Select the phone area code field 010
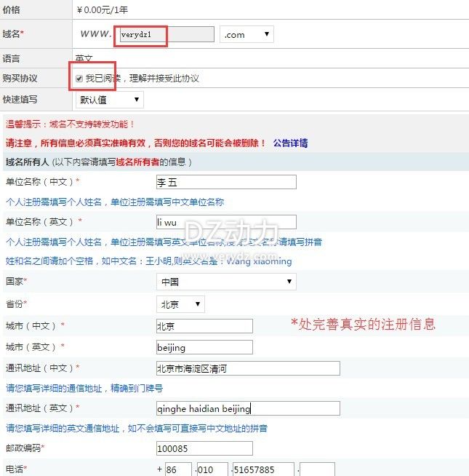 [212, 469]
